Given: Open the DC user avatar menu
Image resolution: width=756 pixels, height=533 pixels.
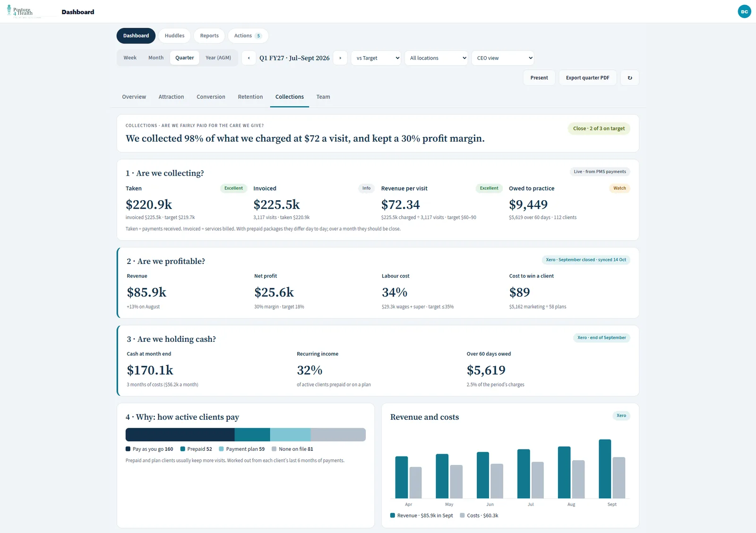Looking at the screenshot, I should tap(744, 11).
